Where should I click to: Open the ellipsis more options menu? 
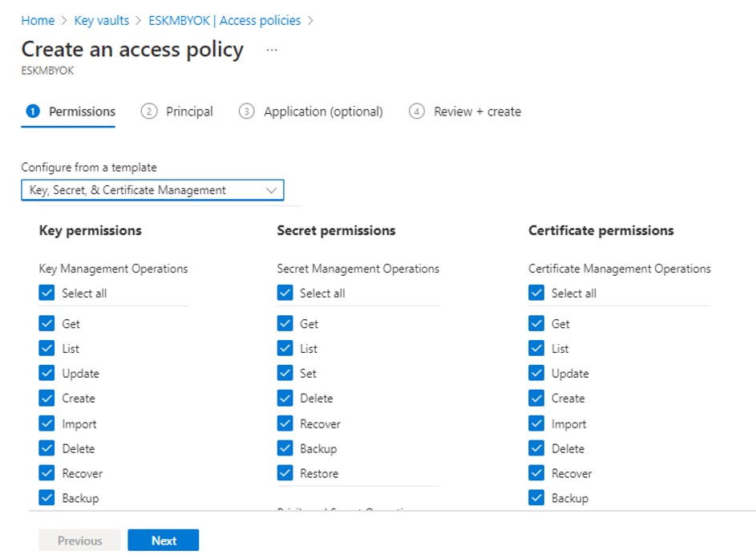pos(272,50)
